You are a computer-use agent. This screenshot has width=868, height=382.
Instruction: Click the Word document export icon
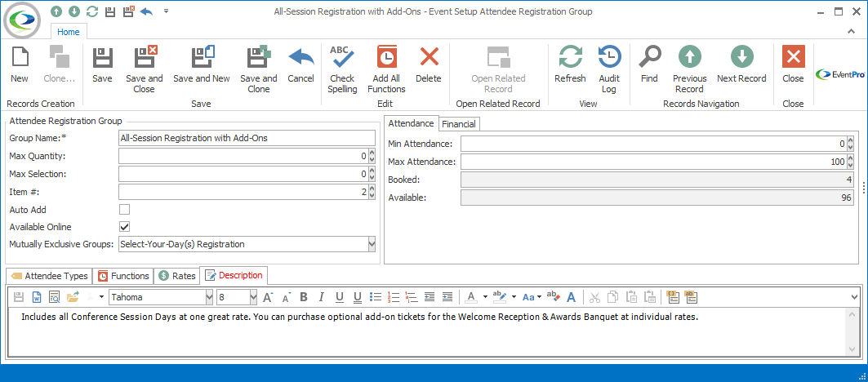pos(37,297)
